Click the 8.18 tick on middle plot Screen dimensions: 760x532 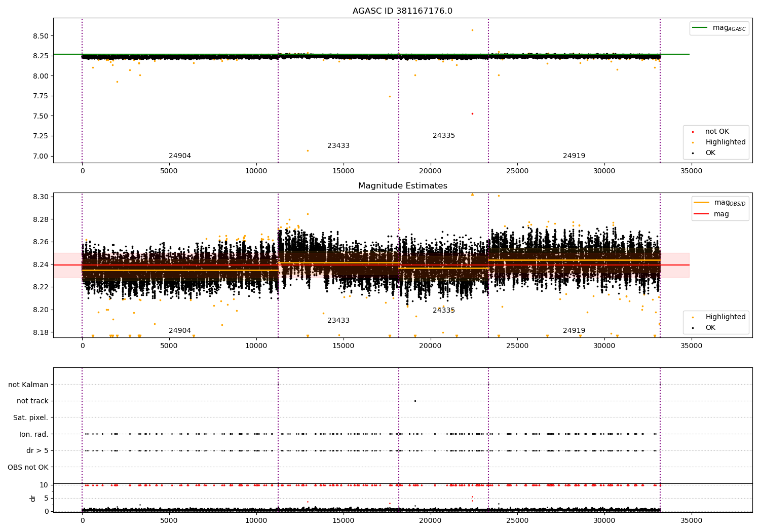click(x=41, y=332)
